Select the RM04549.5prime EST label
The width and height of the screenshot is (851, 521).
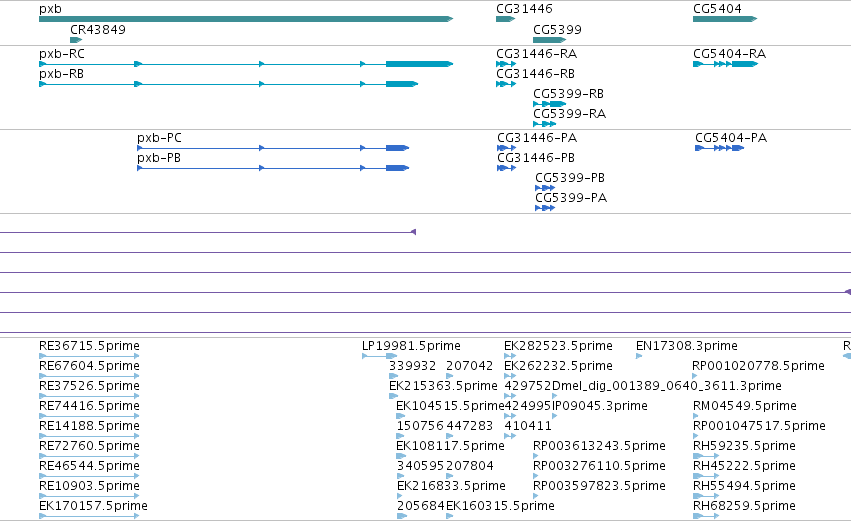[x=745, y=406]
